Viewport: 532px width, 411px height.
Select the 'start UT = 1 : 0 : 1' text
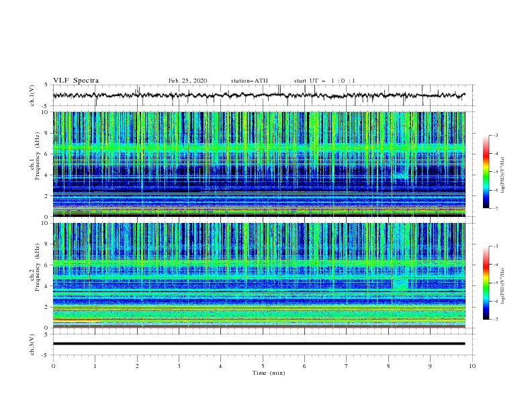(x=324, y=81)
